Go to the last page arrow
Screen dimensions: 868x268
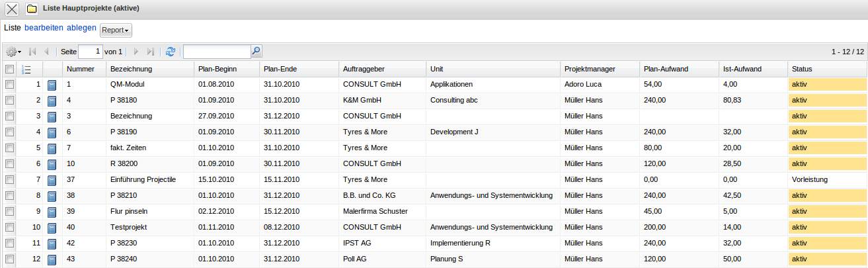pos(151,52)
